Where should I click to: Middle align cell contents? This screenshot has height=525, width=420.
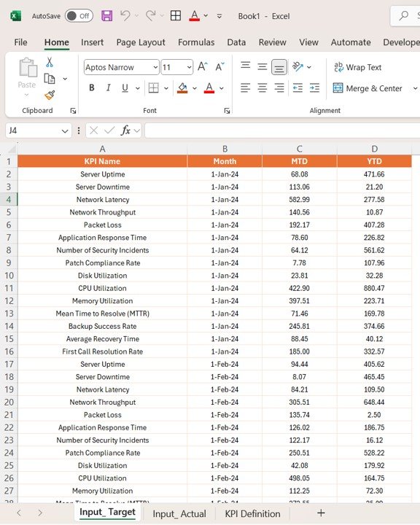click(x=262, y=66)
